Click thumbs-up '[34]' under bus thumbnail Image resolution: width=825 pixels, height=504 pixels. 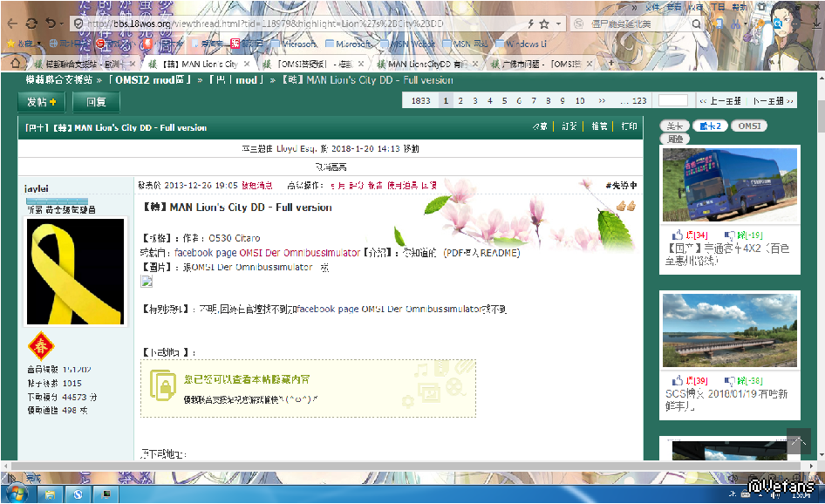coord(690,235)
